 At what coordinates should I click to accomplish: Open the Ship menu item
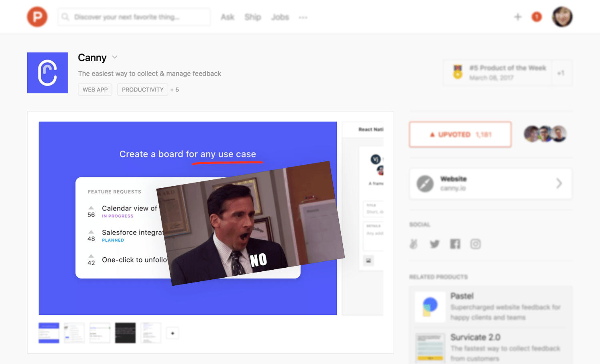(x=253, y=17)
